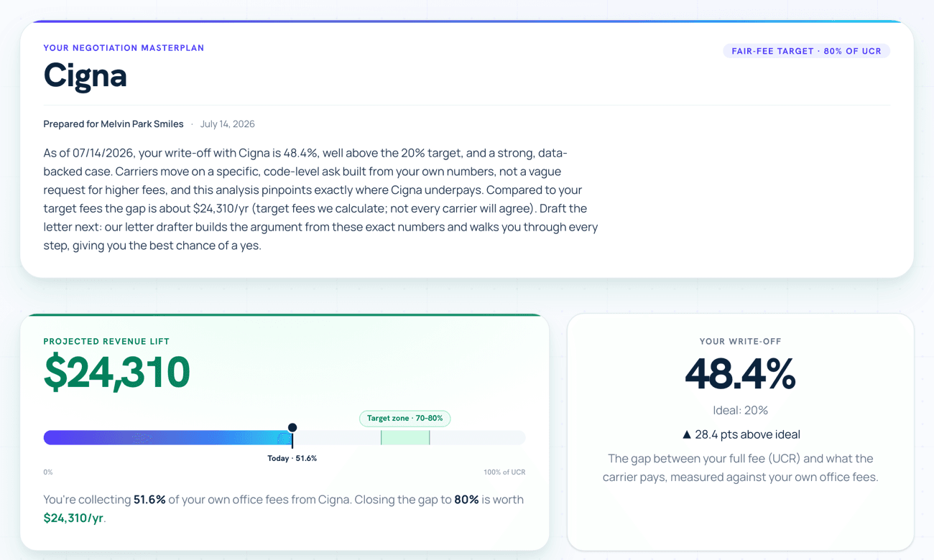Image resolution: width=934 pixels, height=560 pixels.
Task: Click the large $24,310 figure
Action: coord(117,372)
